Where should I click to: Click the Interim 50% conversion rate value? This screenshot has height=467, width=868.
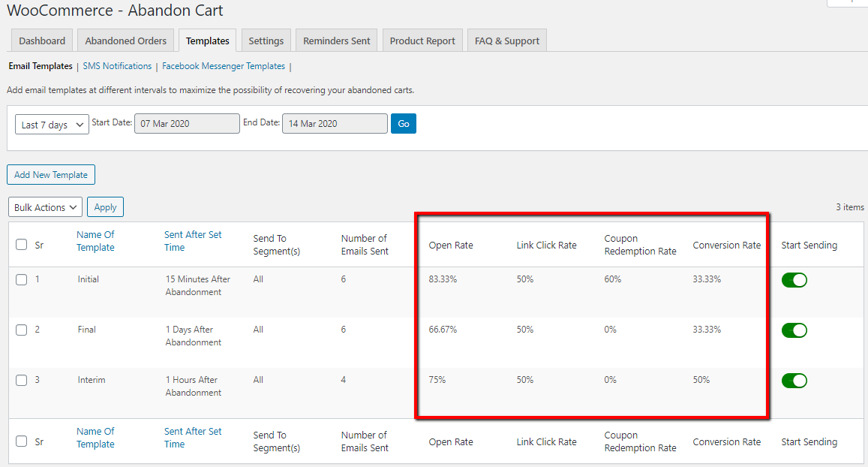point(701,380)
